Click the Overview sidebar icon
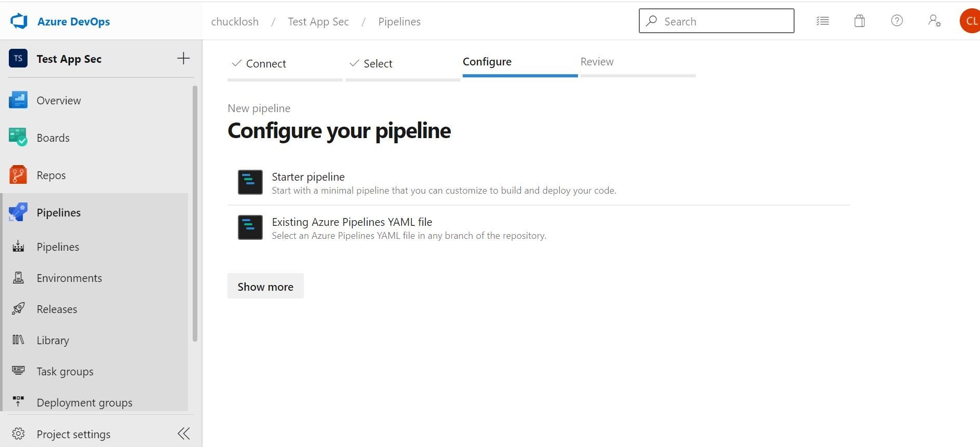The image size is (980, 447). 18,100
